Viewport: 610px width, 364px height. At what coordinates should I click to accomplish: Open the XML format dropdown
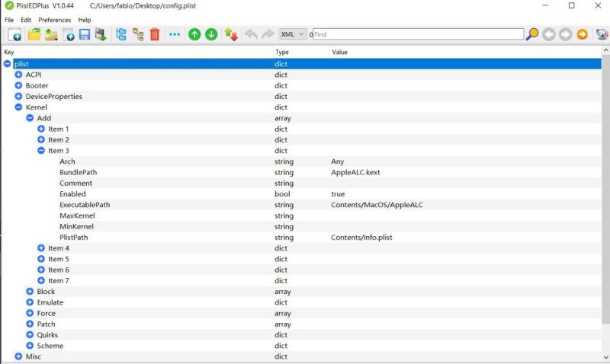[x=292, y=34]
